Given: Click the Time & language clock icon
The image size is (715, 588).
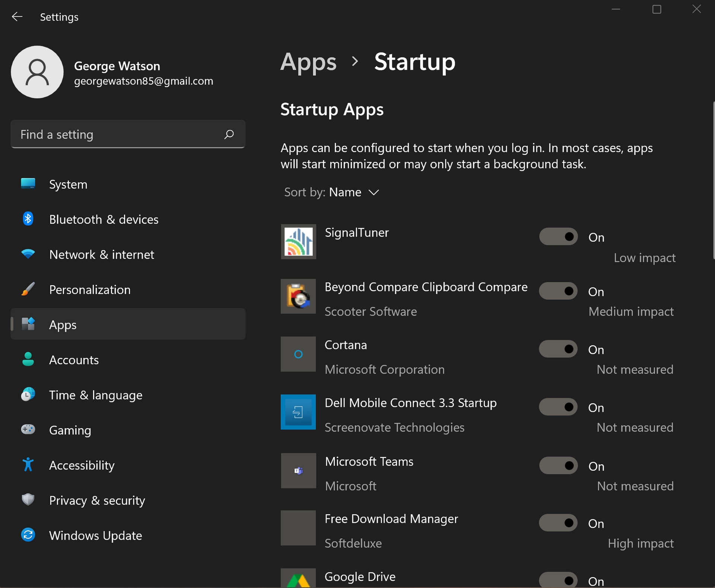Looking at the screenshot, I should click(x=28, y=394).
